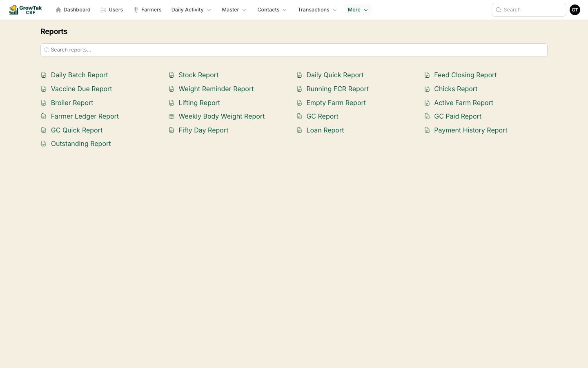Viewport: 588px width, 368px height.
Task: Expand the Transactions dropdown menu
Action: coord(317,10)
